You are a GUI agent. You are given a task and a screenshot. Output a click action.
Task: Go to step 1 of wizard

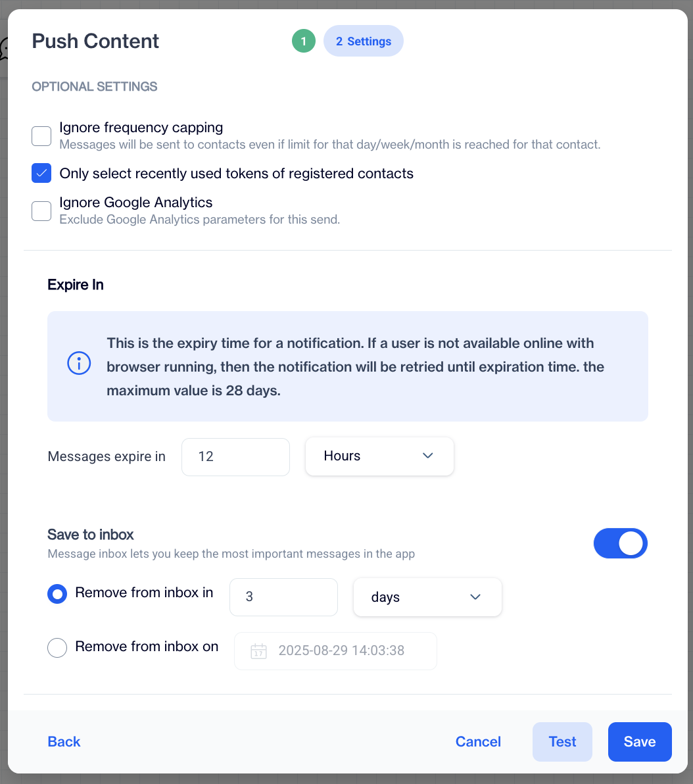pyautogui.click(x=304, y=41)
